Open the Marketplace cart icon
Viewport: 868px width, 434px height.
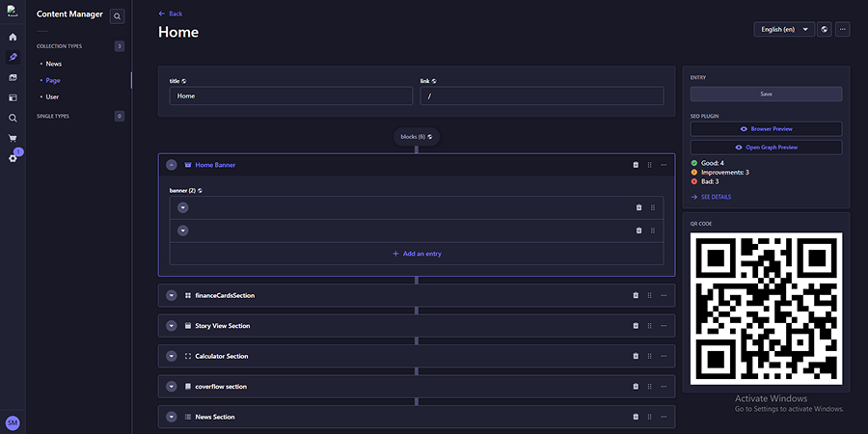coord(13,138)
